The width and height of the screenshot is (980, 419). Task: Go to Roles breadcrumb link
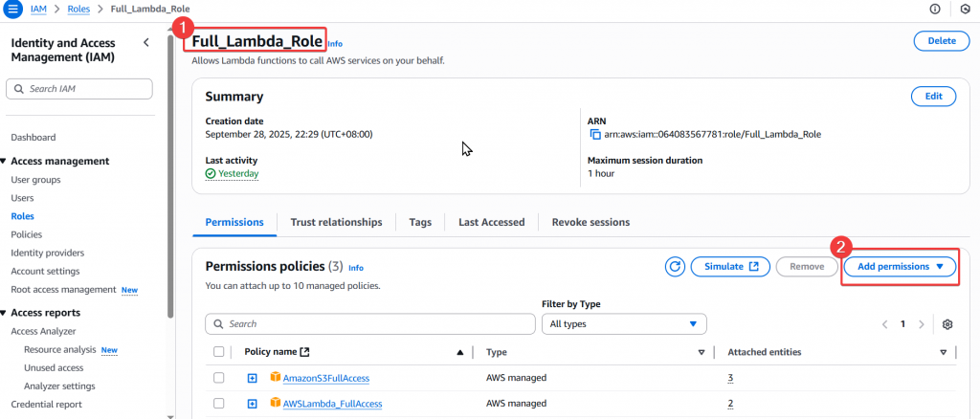point(78,10)
